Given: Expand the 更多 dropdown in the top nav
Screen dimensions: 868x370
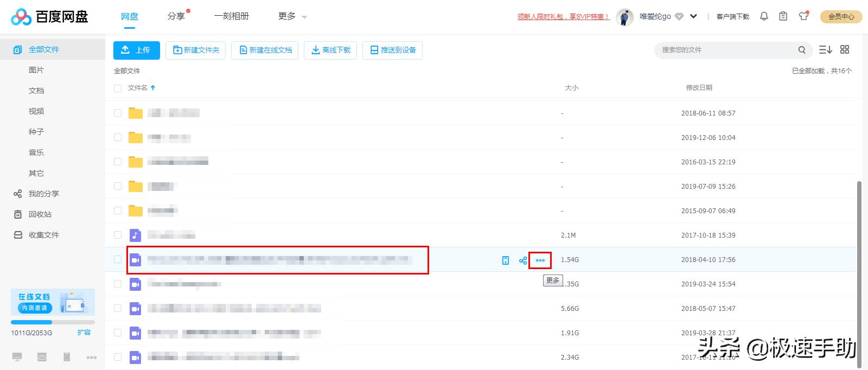Looking at the screenshot, I should click(x=292, y=16).
